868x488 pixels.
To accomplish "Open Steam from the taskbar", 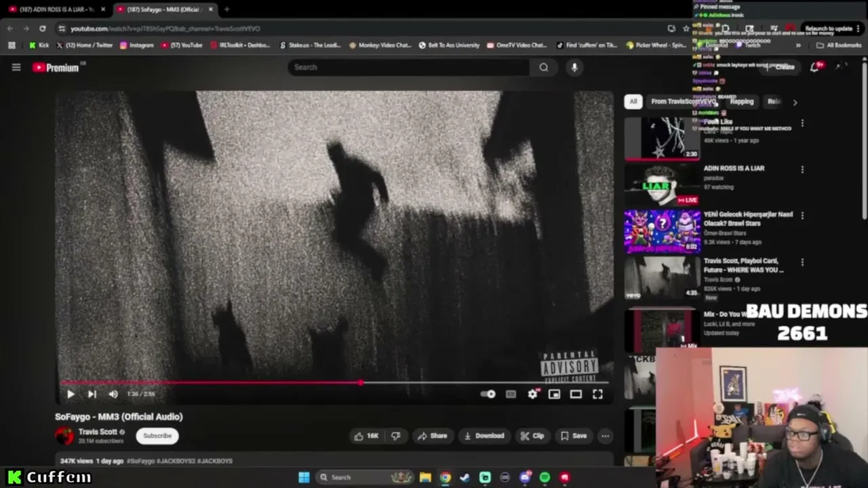I will [465, 477].
